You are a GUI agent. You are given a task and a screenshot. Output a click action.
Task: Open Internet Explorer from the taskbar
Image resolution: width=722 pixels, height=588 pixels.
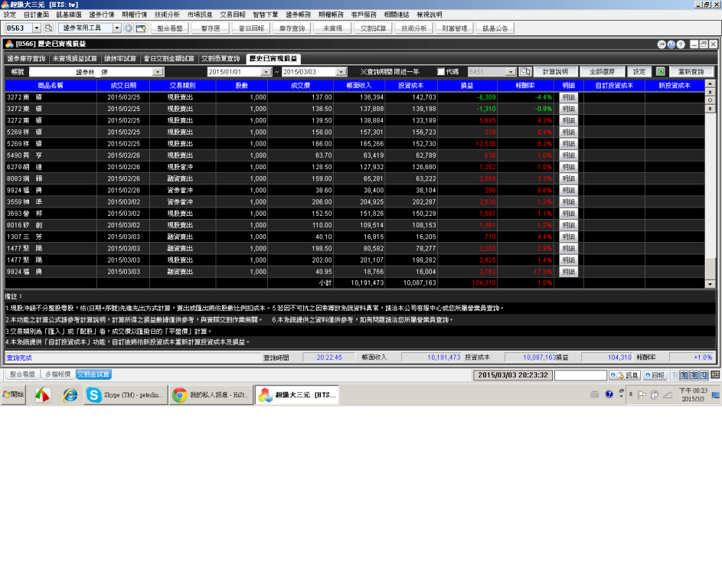[70, 395]
